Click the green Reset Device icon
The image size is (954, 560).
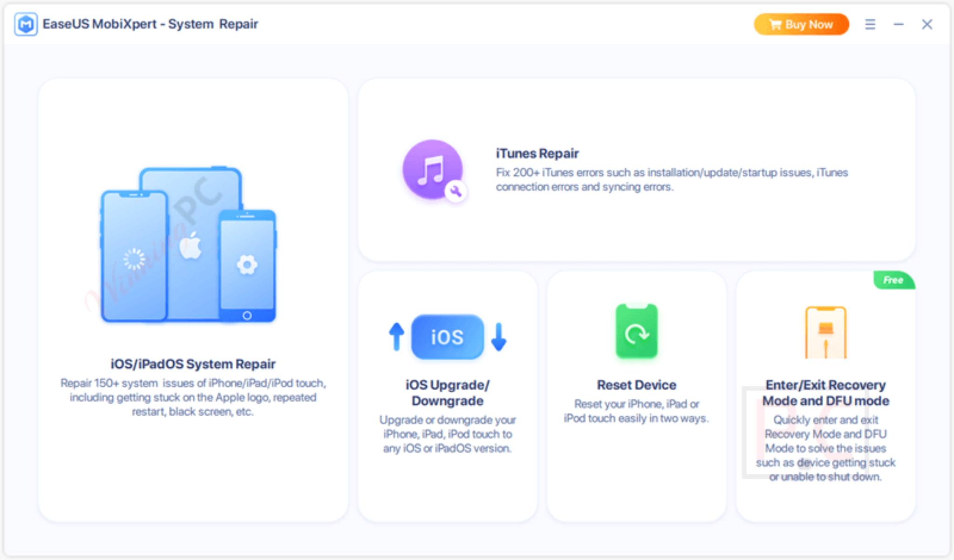click(636, 331)
